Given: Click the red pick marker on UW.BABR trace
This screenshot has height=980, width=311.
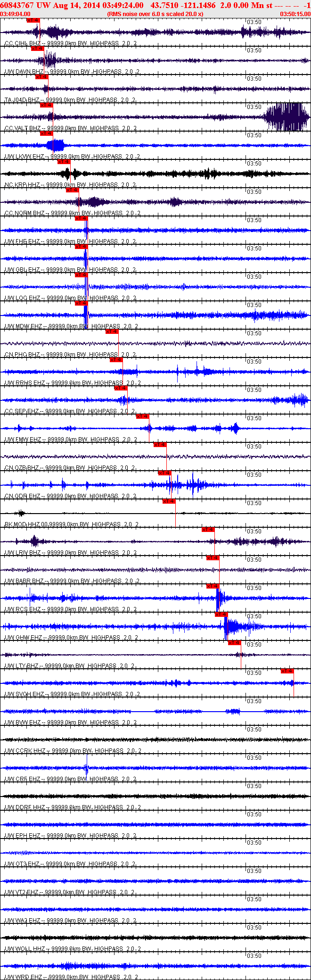Looking at the screenshot, I should [x=213, y=558].
